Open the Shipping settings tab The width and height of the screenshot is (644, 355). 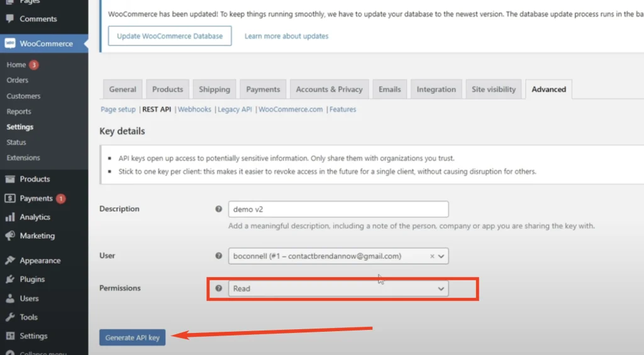pos(214,89)
